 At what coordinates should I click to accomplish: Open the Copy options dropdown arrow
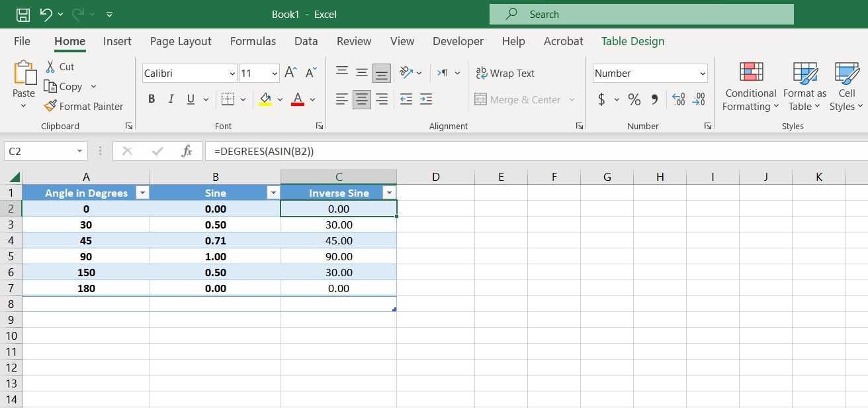(x=93, y=86)
